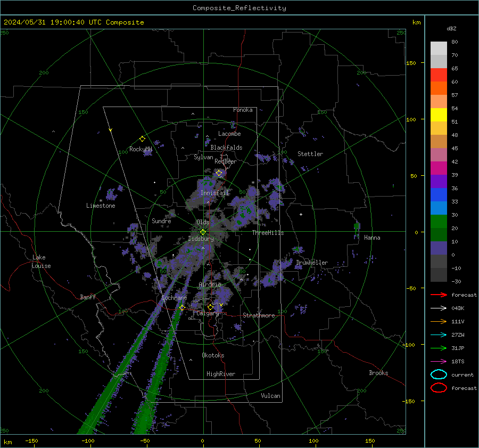This screenshot has height=448, width=479.
Task: Click the orange 111V arrow icon
Action: tap(439, 321)
